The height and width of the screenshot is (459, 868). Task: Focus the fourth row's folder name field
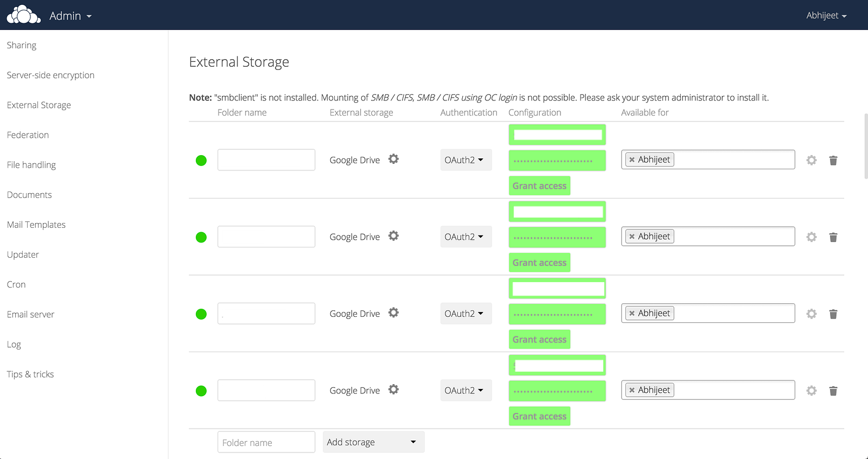point(266,390)
